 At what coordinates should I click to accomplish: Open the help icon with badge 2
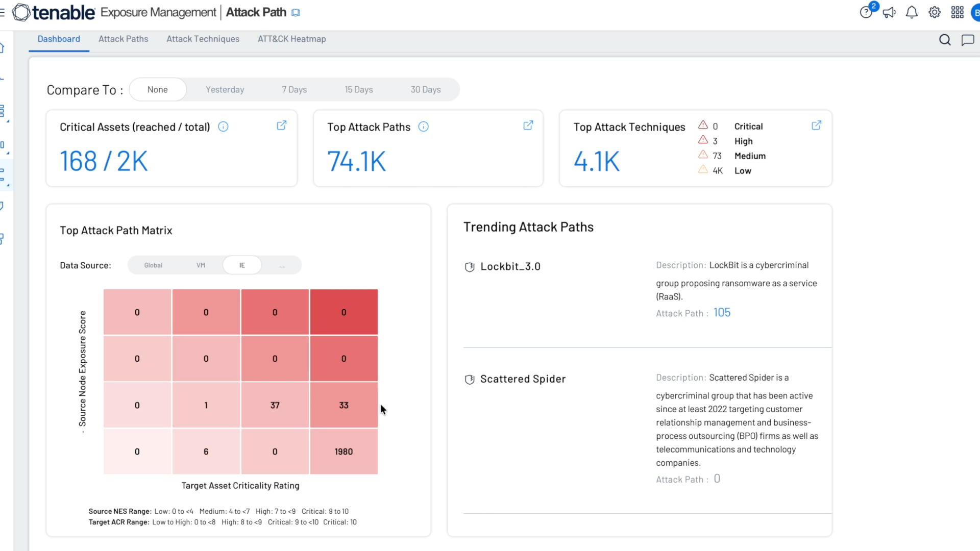click(x=867, y=12)
